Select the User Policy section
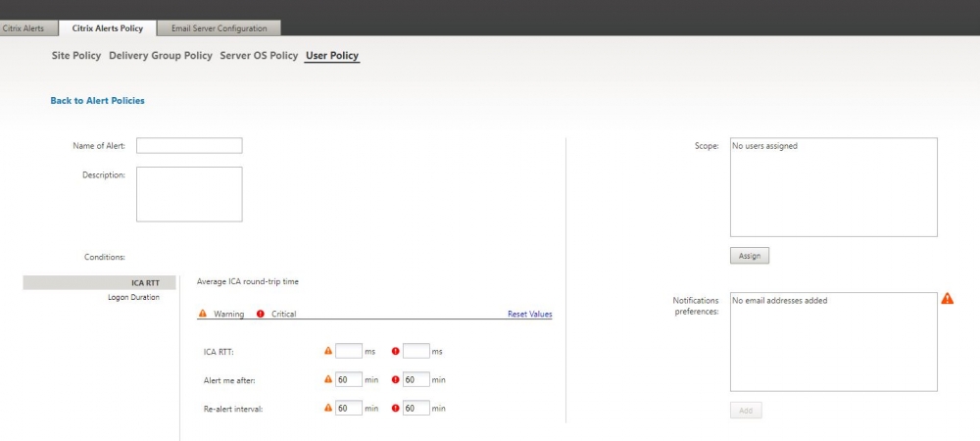This screenshot has width=980, height=441. [332, 56]
